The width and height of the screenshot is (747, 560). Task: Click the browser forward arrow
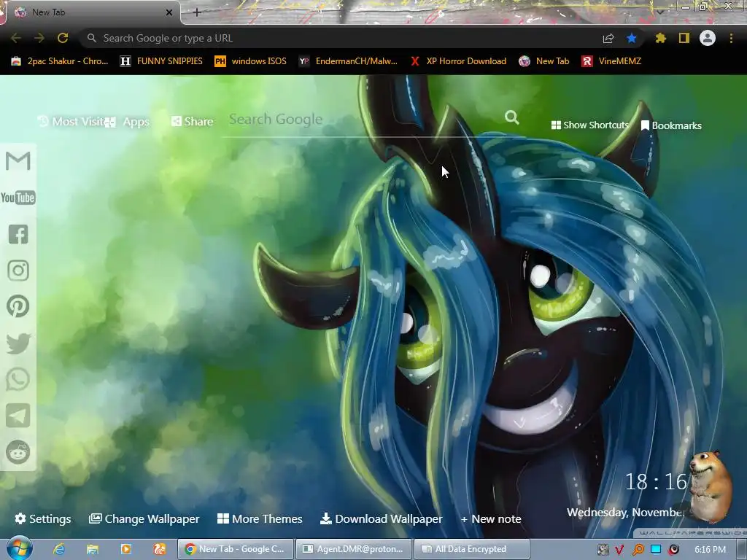click(39, 38)
